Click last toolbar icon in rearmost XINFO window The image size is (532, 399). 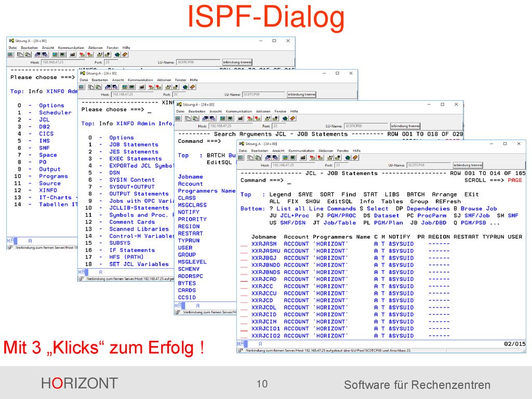(125, 54)
